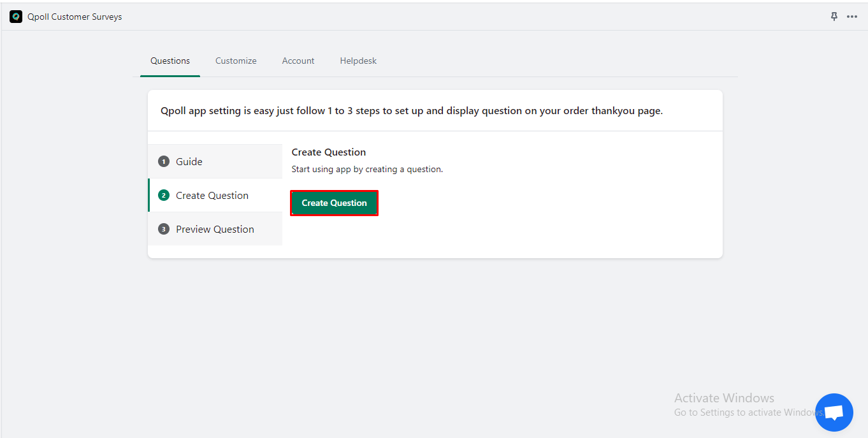The image size is (868, 438).
Task: Click the Qpoll app logo icon
Action: pyautogui.click(x=16, y=17)
